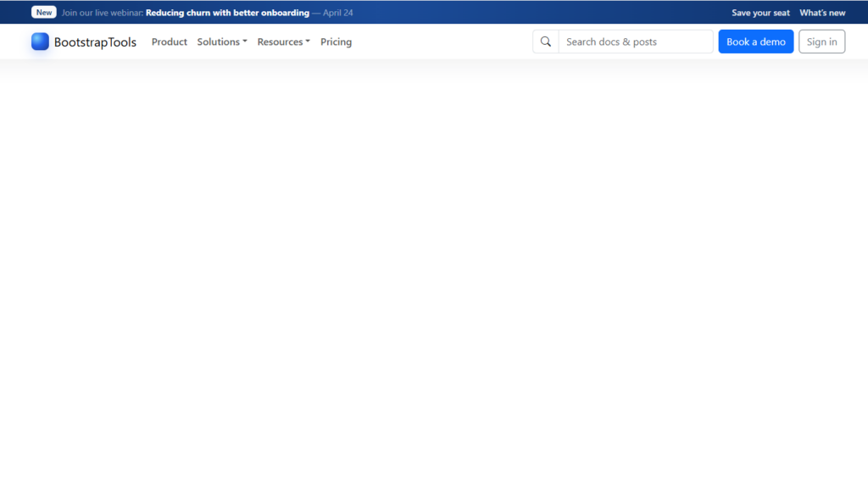Open the What's new link
This screenshot has height=490, width=868.
coord(822,13)
